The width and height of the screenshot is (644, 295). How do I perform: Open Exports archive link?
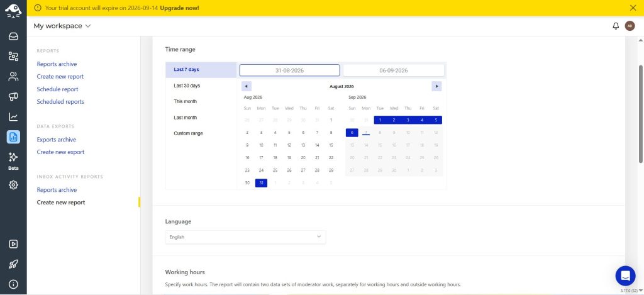coord(56,140)
